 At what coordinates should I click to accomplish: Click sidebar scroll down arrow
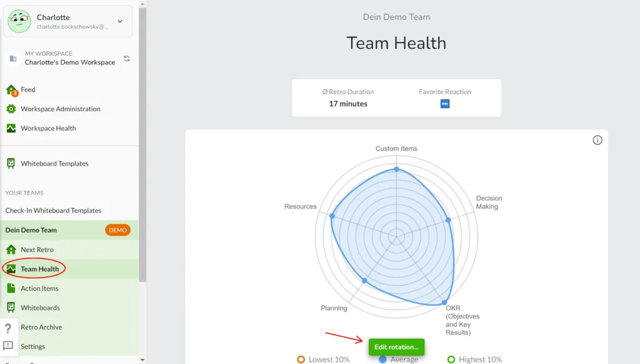(142, 360)
